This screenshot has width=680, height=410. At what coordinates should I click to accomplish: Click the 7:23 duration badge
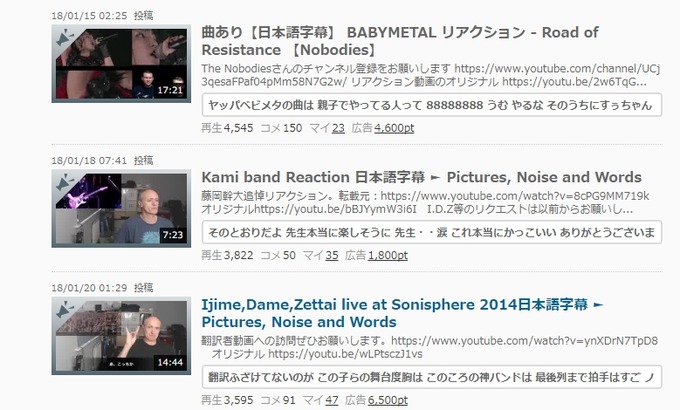pos(173,235)
